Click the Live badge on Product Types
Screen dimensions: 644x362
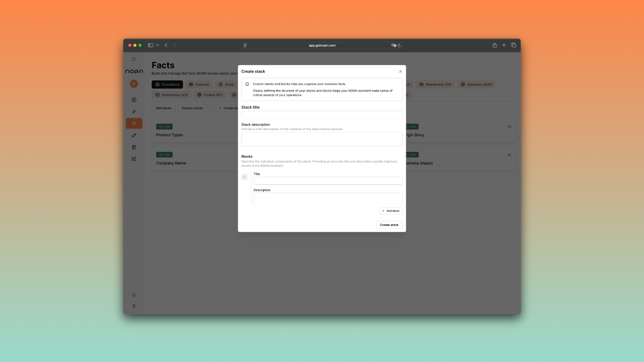pos(165,126)
